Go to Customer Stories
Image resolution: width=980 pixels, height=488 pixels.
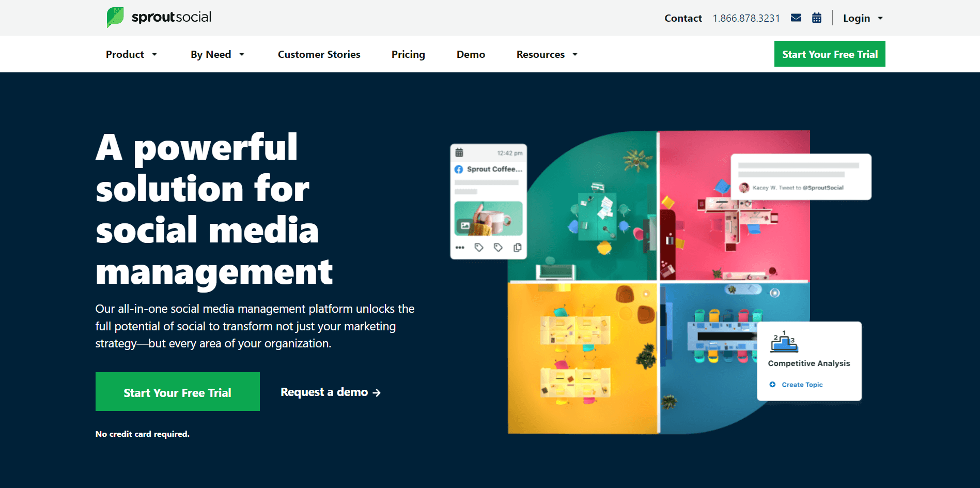click(319, 54)
